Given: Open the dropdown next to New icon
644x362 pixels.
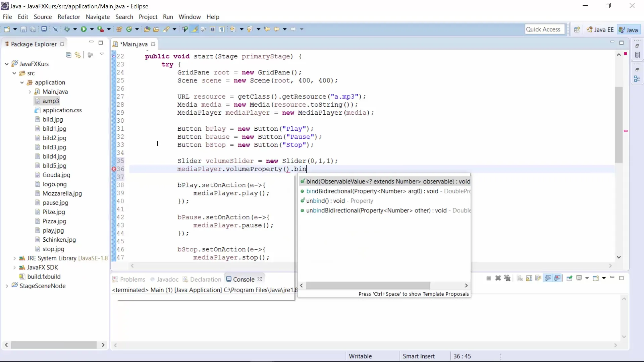Looking at the screenshot, I should coord(15,29).
